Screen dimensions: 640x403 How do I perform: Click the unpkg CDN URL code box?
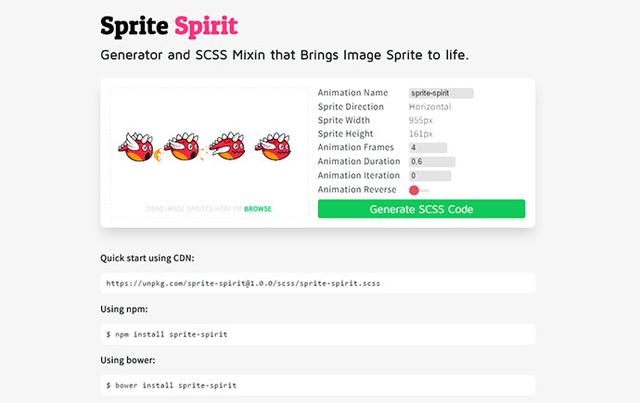pos(317,283)
